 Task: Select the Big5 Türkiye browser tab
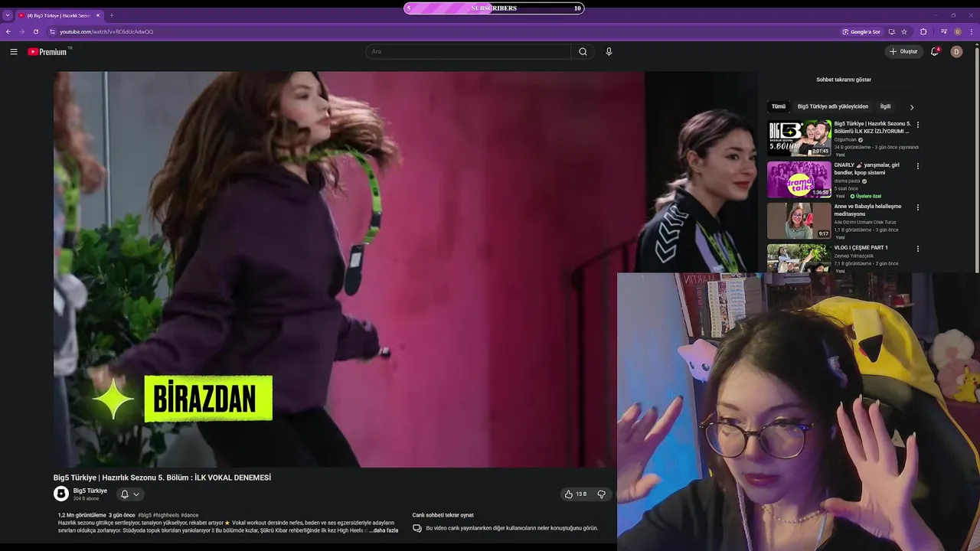(58, 15)
